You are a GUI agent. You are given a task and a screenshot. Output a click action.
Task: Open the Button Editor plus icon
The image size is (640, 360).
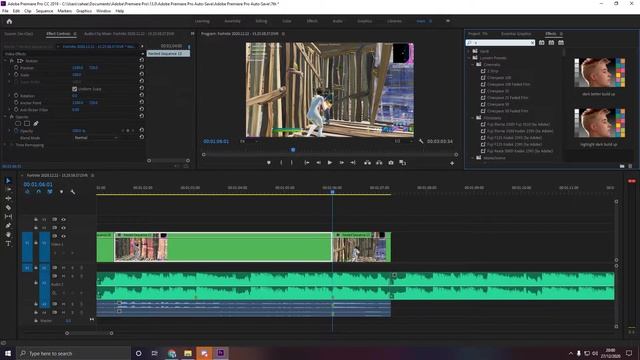[452, 163]
